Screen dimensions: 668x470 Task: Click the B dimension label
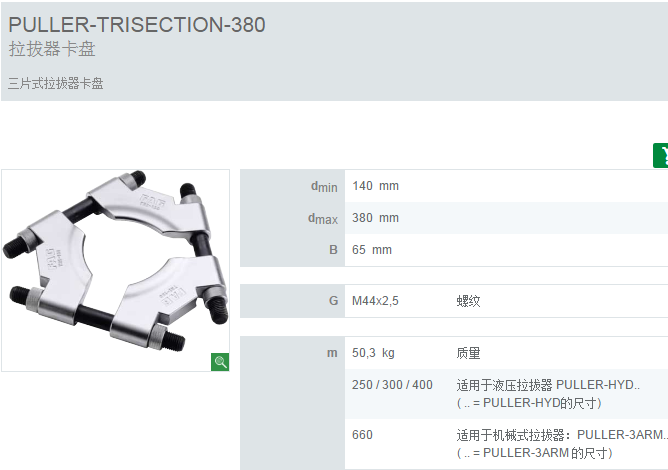[333, 250]
